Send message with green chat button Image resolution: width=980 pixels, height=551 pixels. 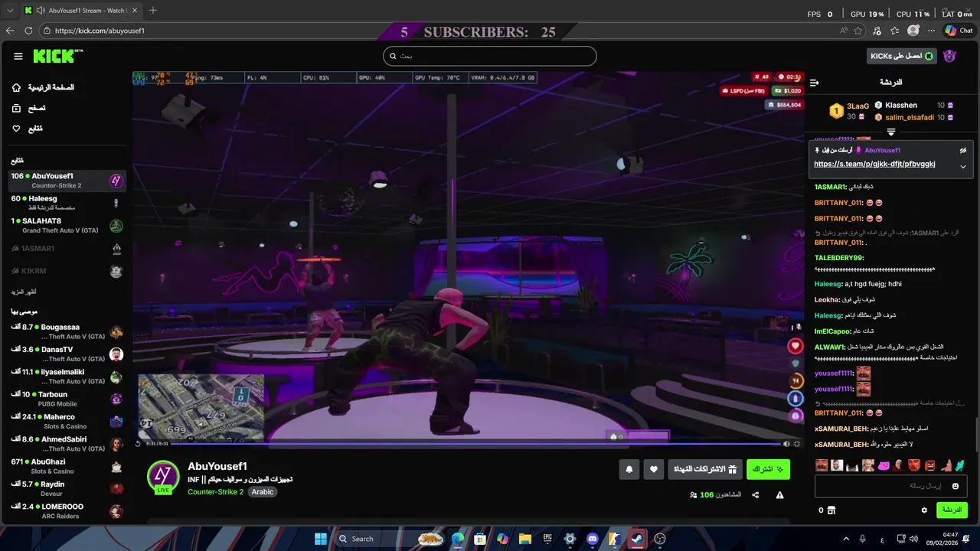point(952,510)
